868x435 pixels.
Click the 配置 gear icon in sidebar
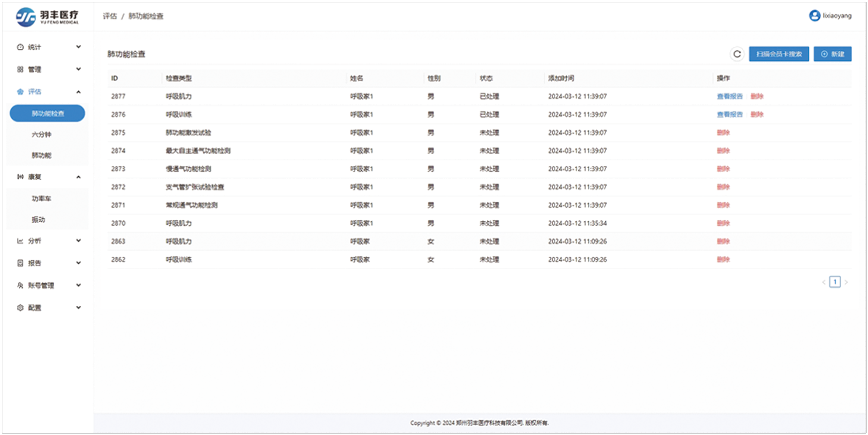click(x=20, y=307)
